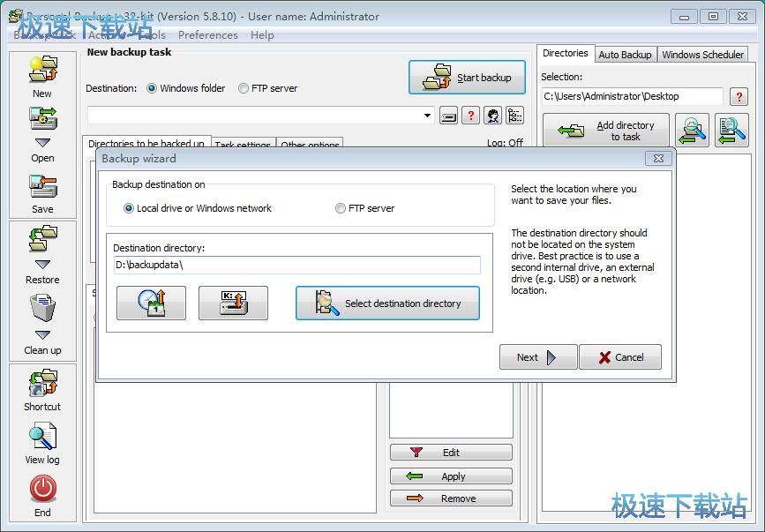The image size is (765, 532).
Task: Start the backup with Start backup button
Action: tap(467, 77)
